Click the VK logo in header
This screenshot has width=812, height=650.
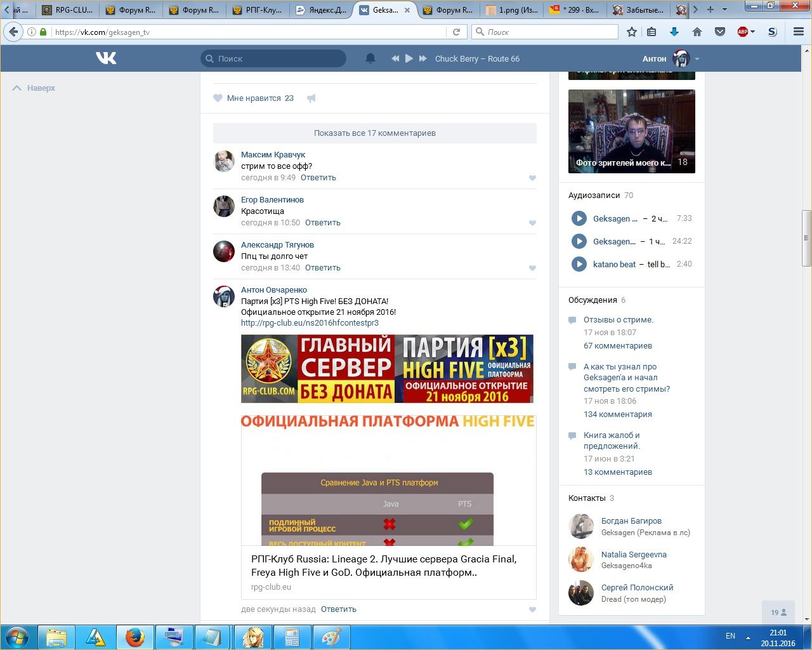[106, 58]
